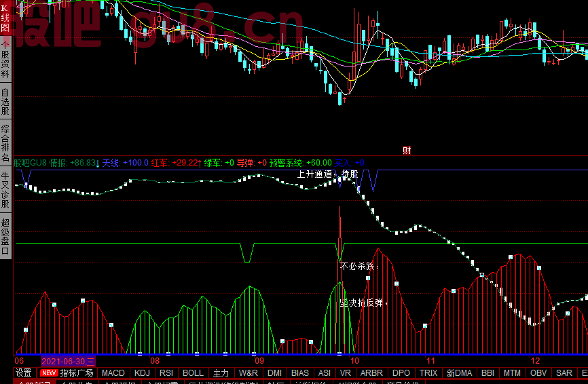Switch to the 新DMA indicator
This screenshot has width=588, height=384.
click(x=459, y=372)
